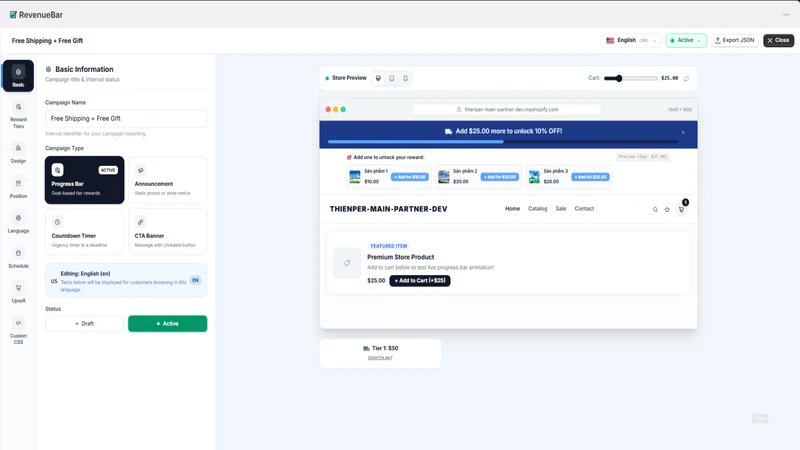Image resolution: width=800 pixels, height=450 pixels.
Task: Set campaign status to Active
Action: coord(167,323)
